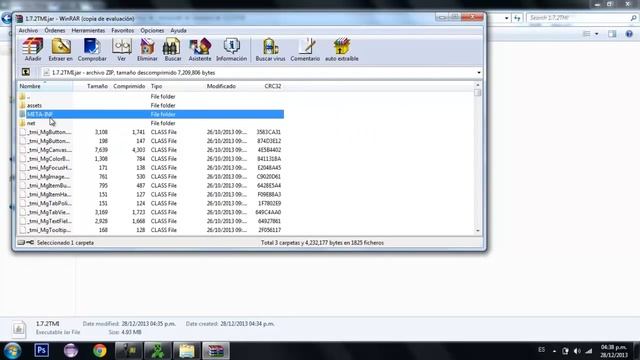Open File Explorer from the taskbar
The height and width of the screenshot is (360, 640).
187,351
